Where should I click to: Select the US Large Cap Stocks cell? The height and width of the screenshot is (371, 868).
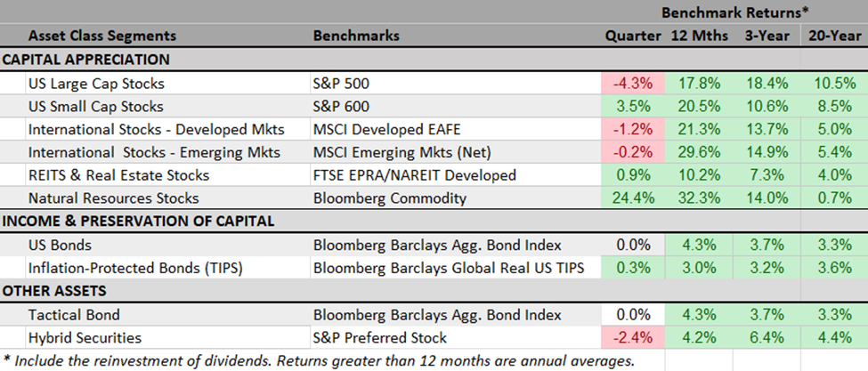click(x=96, y=85)
